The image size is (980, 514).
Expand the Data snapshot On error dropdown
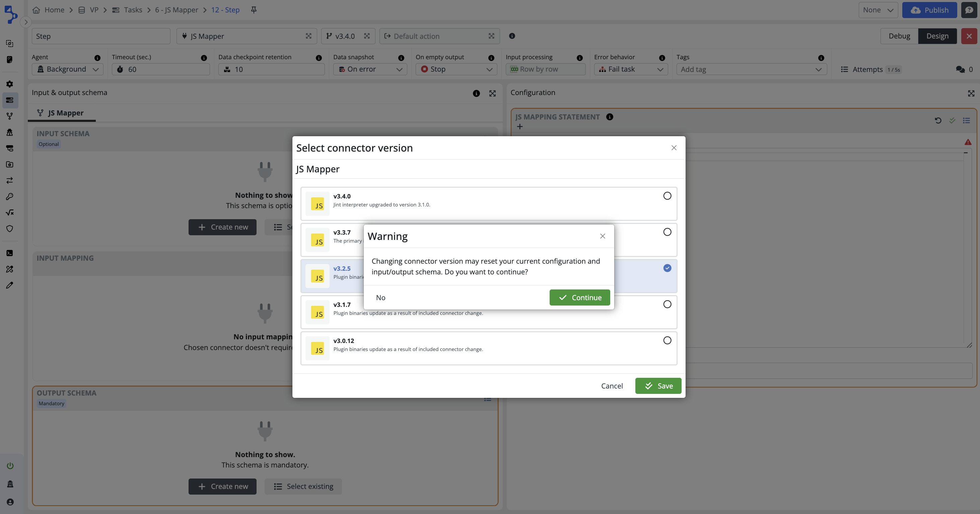pos(370,69)
